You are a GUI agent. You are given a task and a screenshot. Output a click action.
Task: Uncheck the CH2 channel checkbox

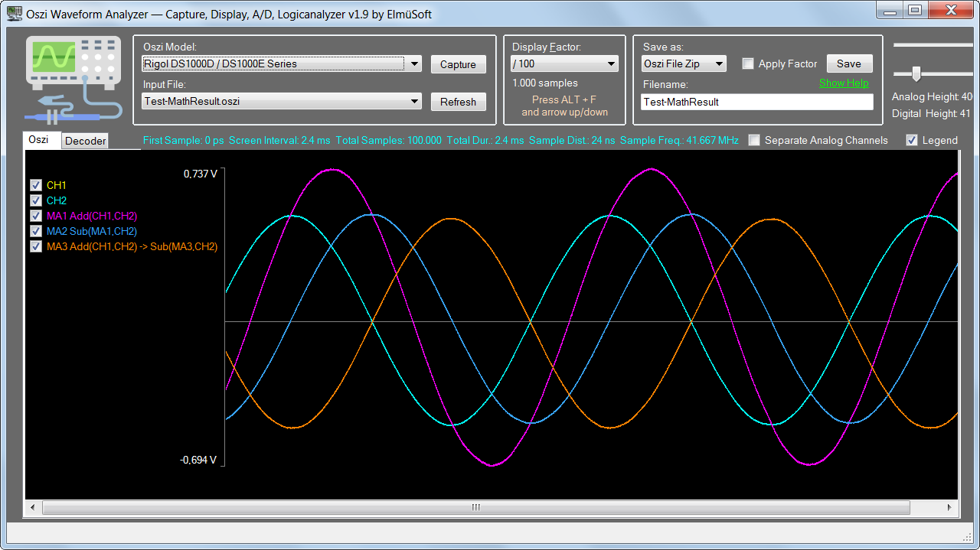pos(36,200)
